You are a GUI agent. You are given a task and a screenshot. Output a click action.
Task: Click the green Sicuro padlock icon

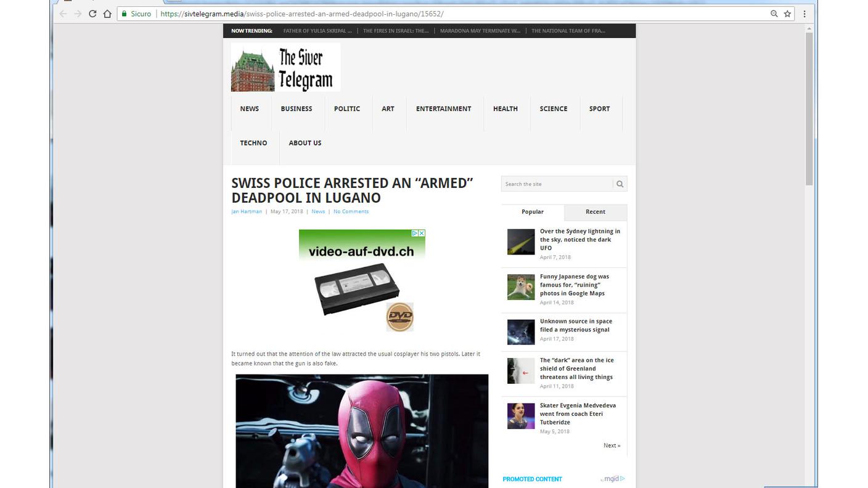[125, 14]
